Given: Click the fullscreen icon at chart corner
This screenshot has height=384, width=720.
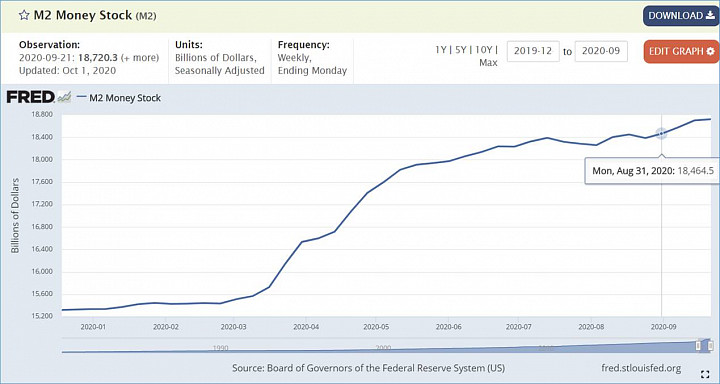Looking at the screenshot, I should pos(705,373).
